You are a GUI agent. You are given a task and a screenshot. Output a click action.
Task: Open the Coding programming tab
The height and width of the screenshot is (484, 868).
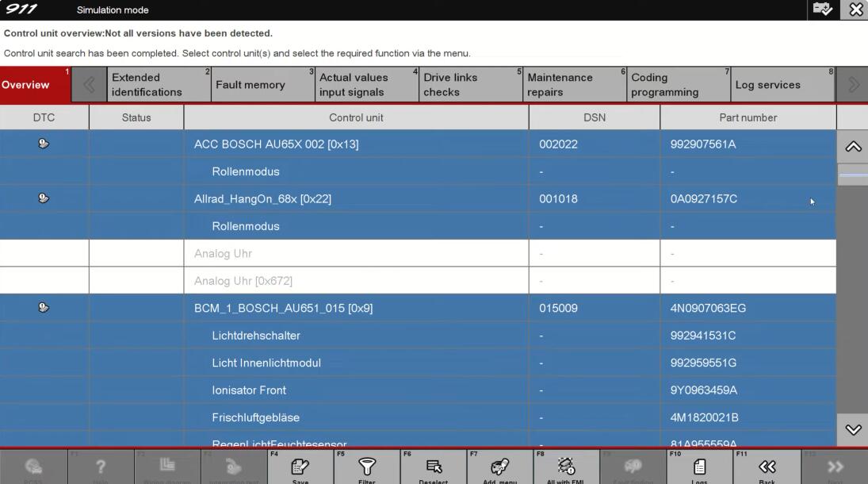[677, 85]
